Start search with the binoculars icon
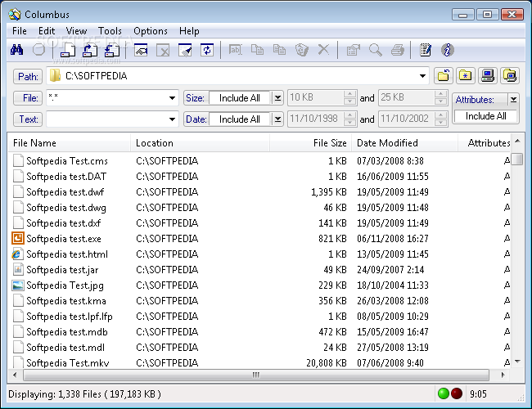The image size is (532, 409). tap(16, 50)
